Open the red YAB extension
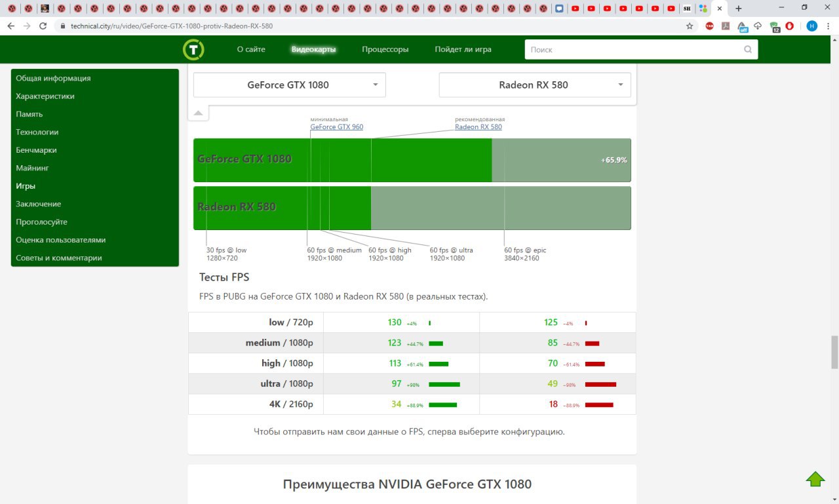Image resolution: width=839 pixels, height=504 pixels. 709,26
